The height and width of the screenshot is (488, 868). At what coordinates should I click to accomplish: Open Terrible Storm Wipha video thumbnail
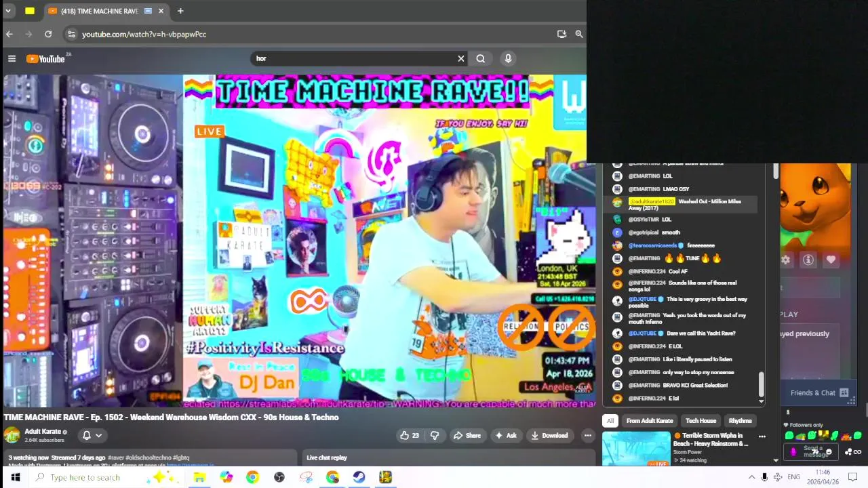click(x=636, y=449)
